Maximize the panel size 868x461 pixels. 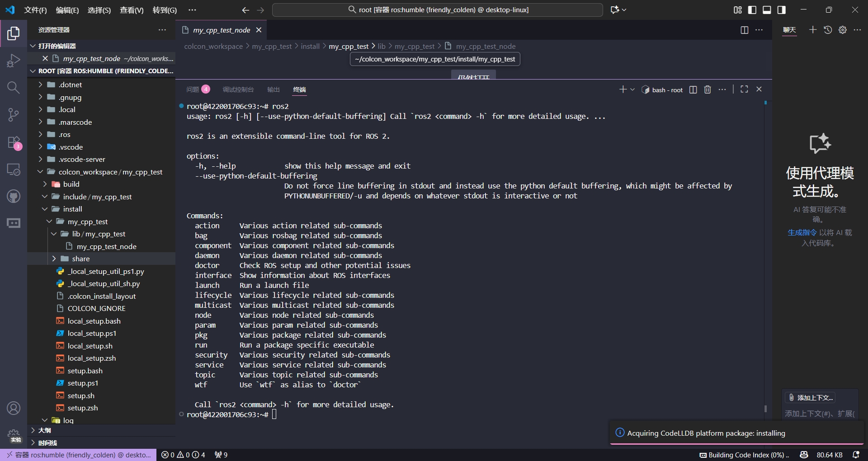[x=744, y=89]
